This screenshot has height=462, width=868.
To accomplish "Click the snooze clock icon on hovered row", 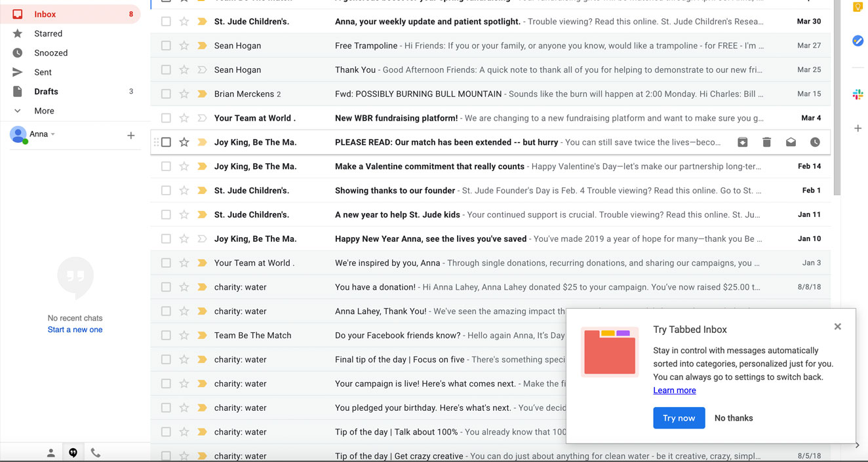I will (x=815, y=142).
